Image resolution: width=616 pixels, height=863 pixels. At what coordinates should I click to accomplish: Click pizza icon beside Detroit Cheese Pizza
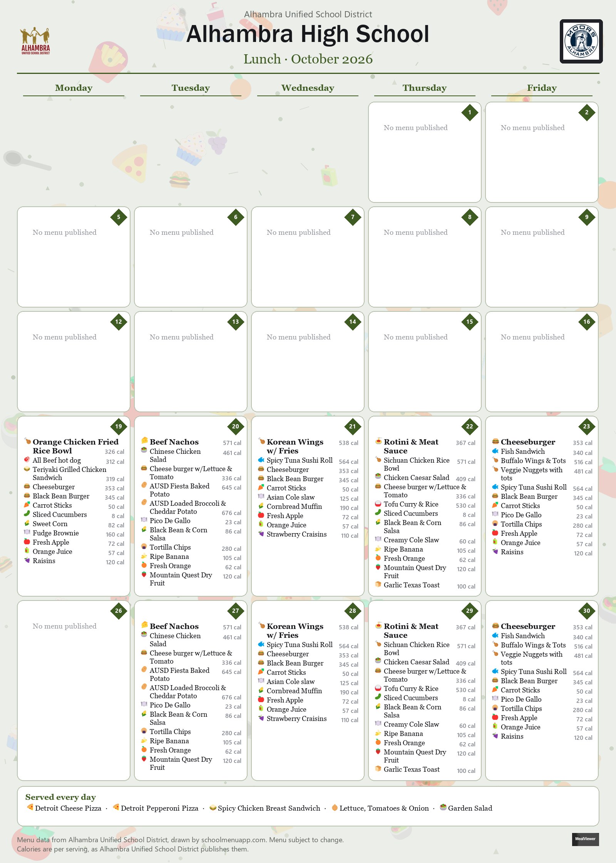click(30, 808)
